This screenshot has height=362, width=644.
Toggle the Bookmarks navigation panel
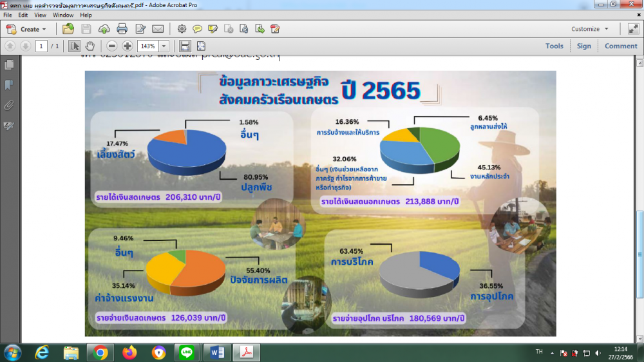click(9, 85)
